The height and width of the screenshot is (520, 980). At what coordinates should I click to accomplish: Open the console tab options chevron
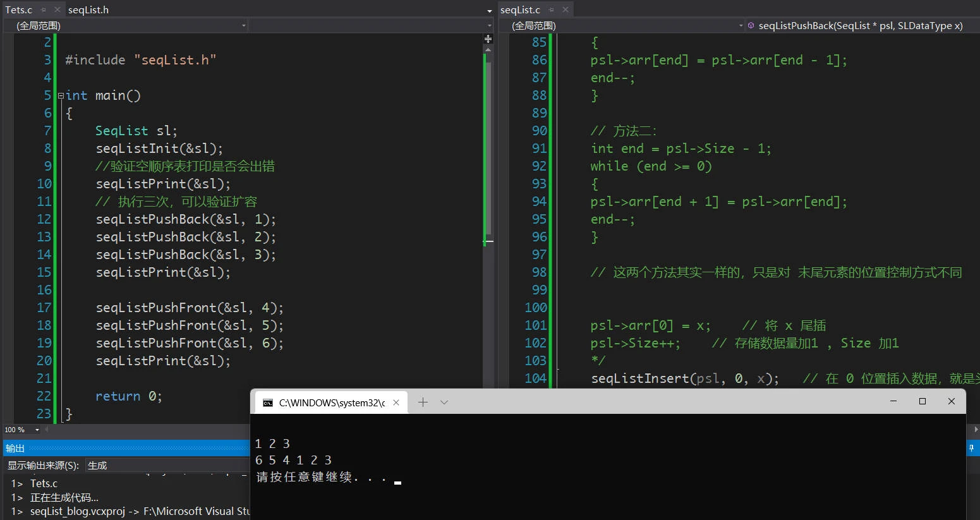pyautogui.click(x=444, y=402)
